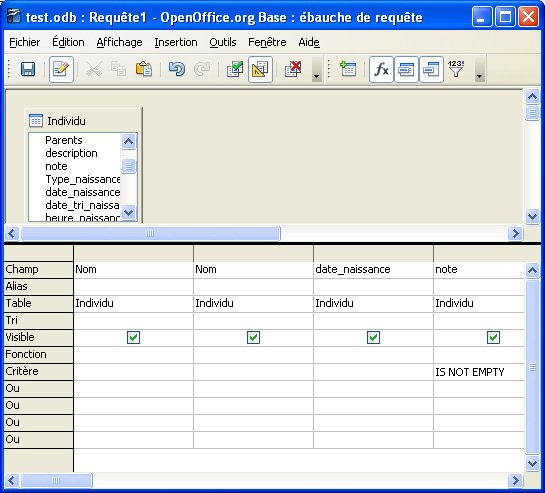Open the Outils menu
545x493 pixels.
223,42
